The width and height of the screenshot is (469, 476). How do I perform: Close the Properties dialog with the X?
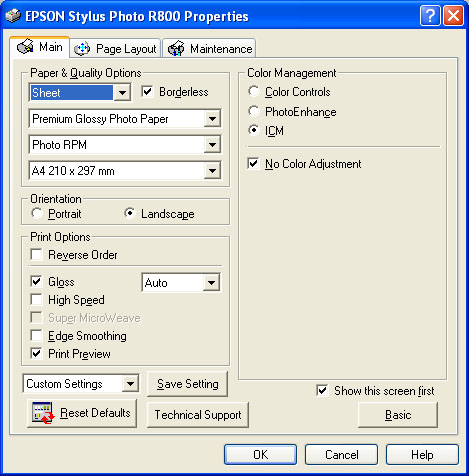click(453, 15)
